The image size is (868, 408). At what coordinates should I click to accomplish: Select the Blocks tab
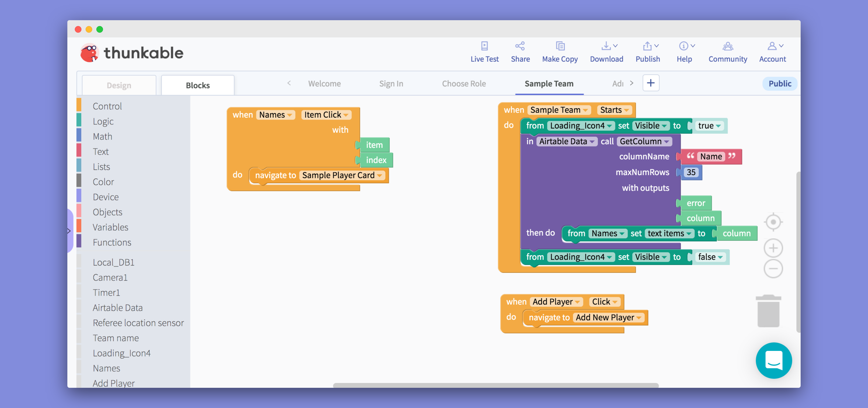point(197,85)
